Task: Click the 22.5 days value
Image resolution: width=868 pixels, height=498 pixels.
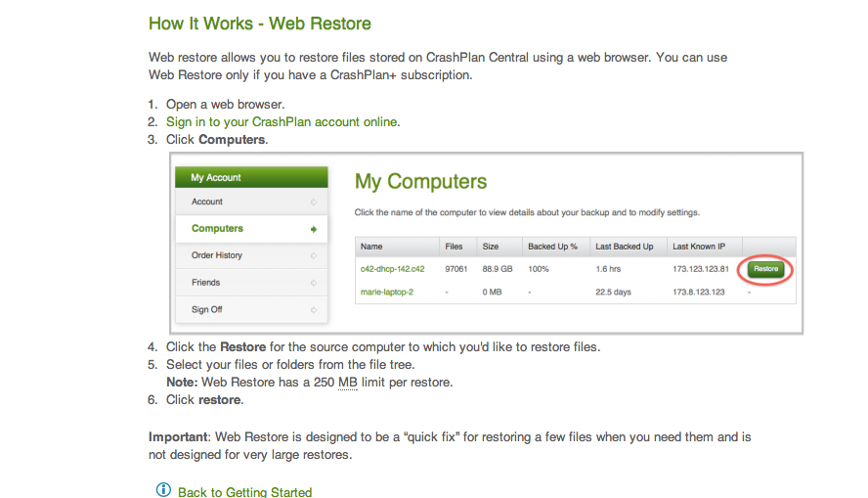Action: tap(613, 292)
